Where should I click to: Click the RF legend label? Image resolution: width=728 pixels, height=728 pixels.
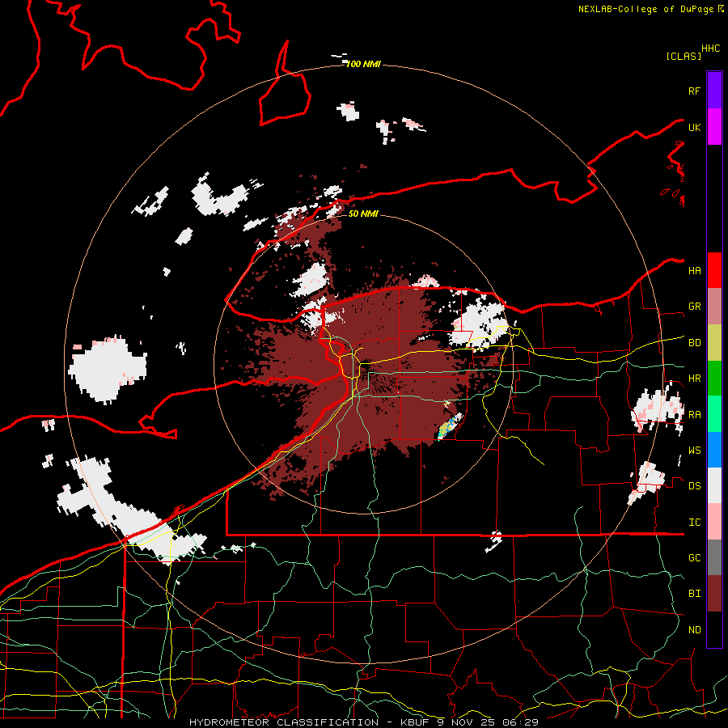(x=694, y=91)
